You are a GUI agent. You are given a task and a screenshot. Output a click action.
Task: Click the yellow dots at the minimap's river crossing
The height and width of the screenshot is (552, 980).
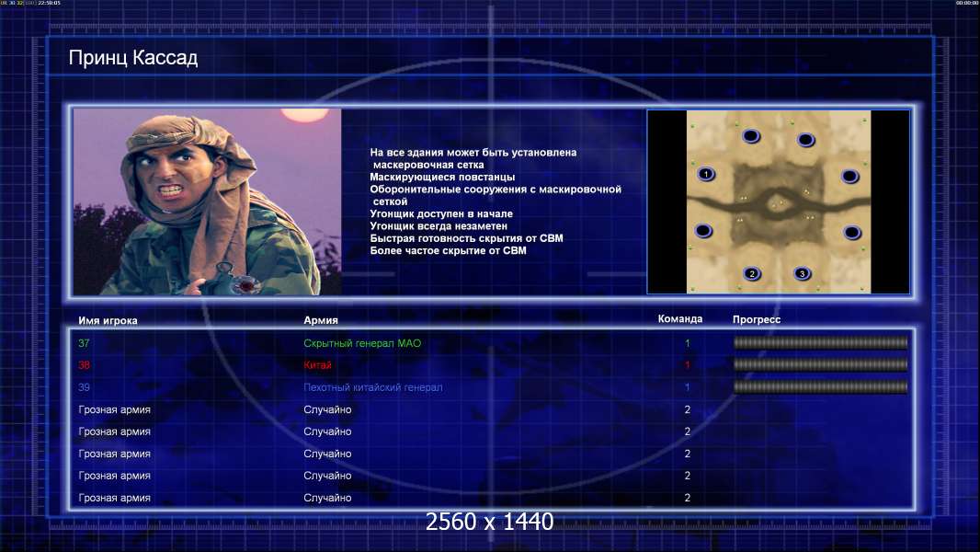[777, 204]
